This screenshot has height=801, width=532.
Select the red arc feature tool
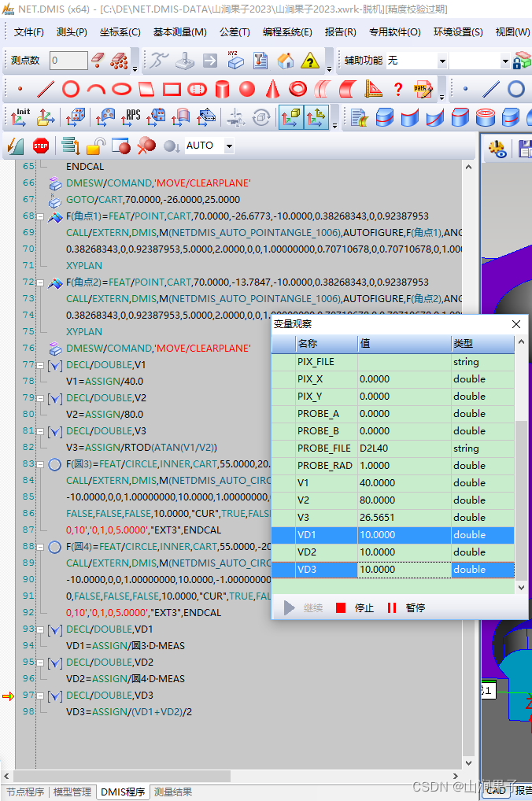tap(96, 90)
